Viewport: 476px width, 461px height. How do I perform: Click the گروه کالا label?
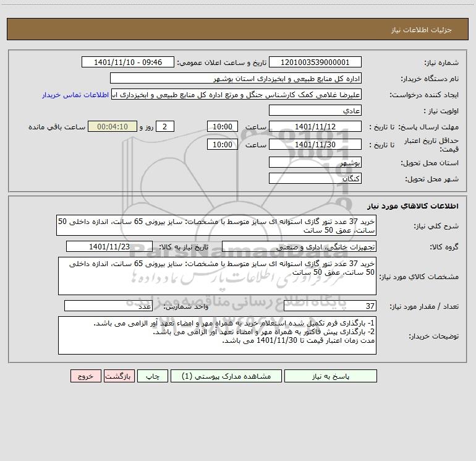point(444,248)
